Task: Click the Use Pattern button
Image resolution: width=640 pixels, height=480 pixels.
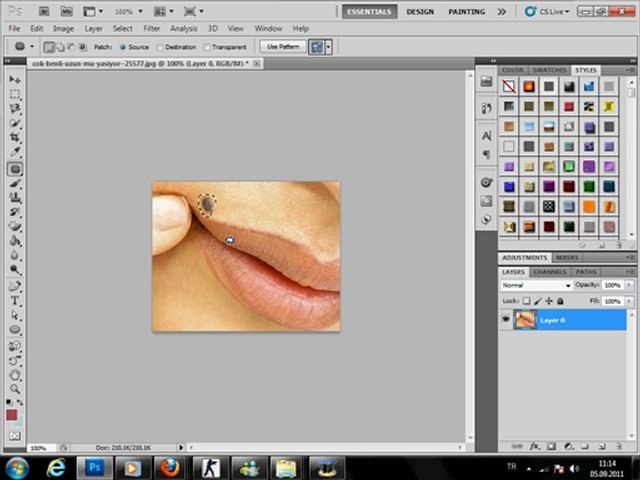Action: (x=282, y=47)
